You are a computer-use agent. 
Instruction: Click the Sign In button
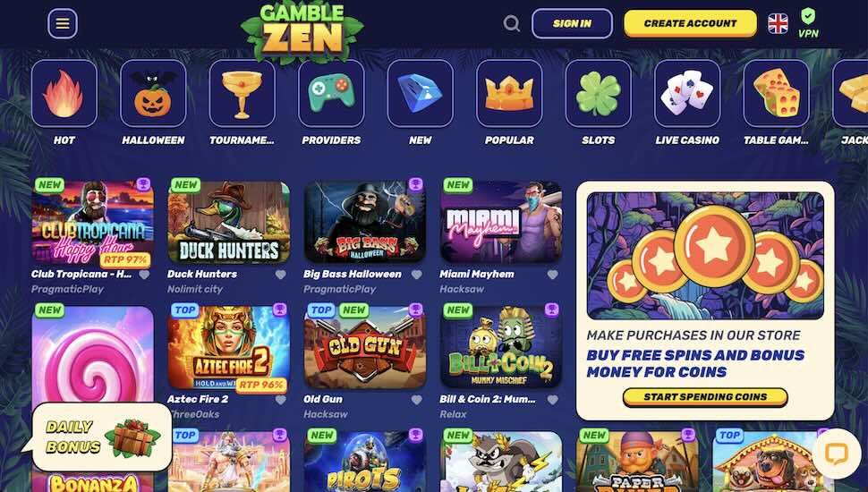tap(572, 24)
